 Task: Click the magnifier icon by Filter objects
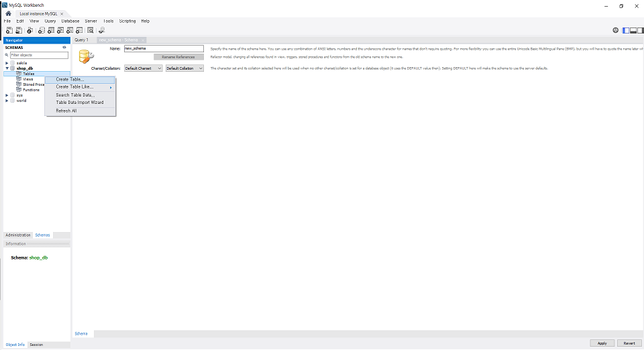point(7,55)
